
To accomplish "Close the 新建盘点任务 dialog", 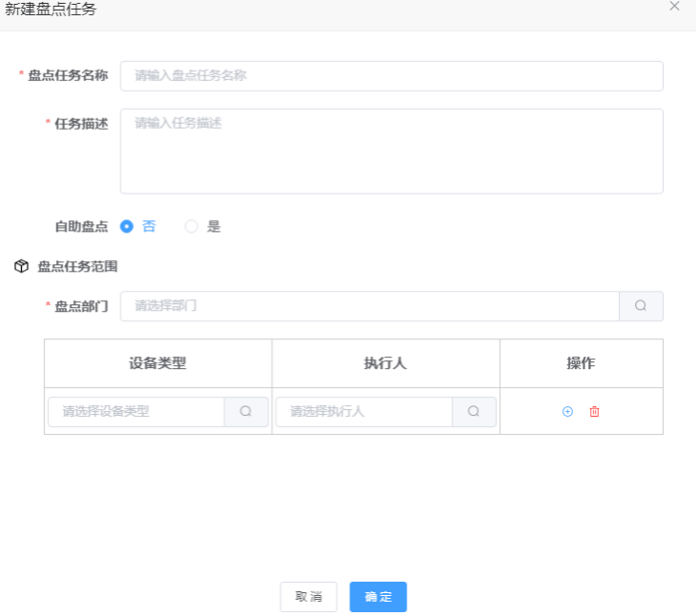I will [675, 7].
